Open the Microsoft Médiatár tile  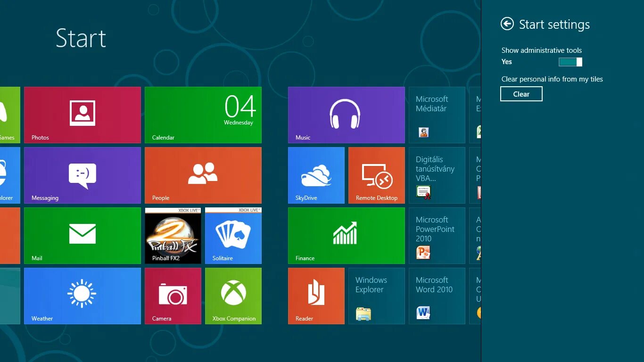point(437,115)
